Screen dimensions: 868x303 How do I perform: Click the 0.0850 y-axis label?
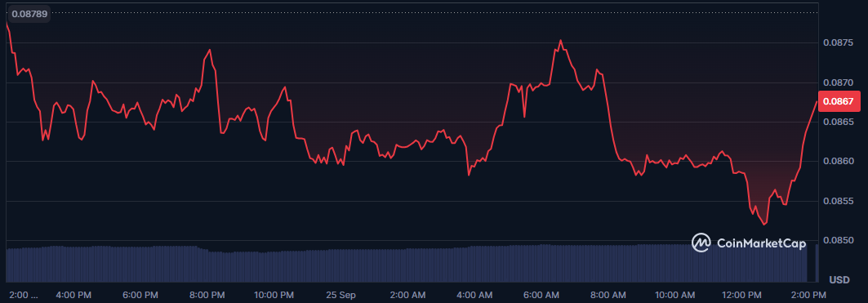click(x=838, y=240)
